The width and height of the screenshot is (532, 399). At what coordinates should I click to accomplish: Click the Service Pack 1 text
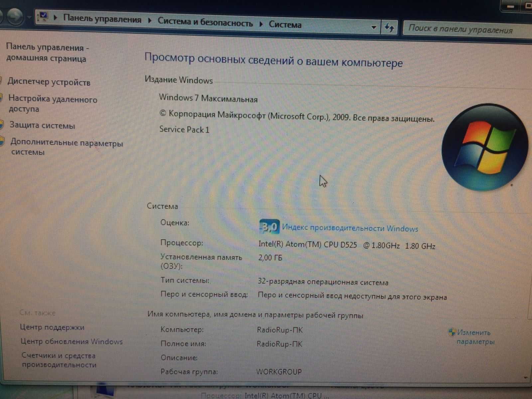[184, 129]
